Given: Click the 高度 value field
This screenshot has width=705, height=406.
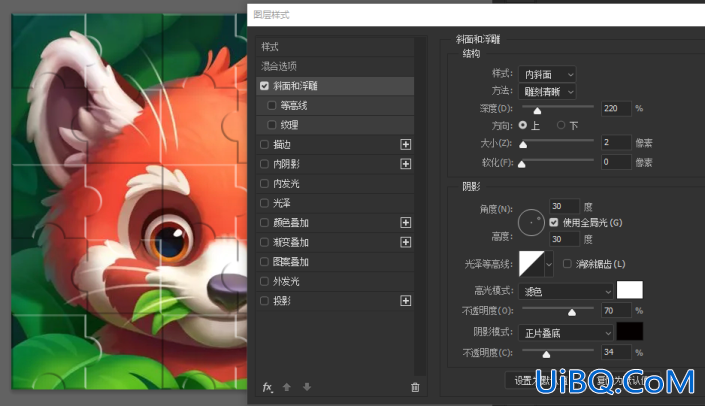Looking at the screenshot, I should [564, 239].
